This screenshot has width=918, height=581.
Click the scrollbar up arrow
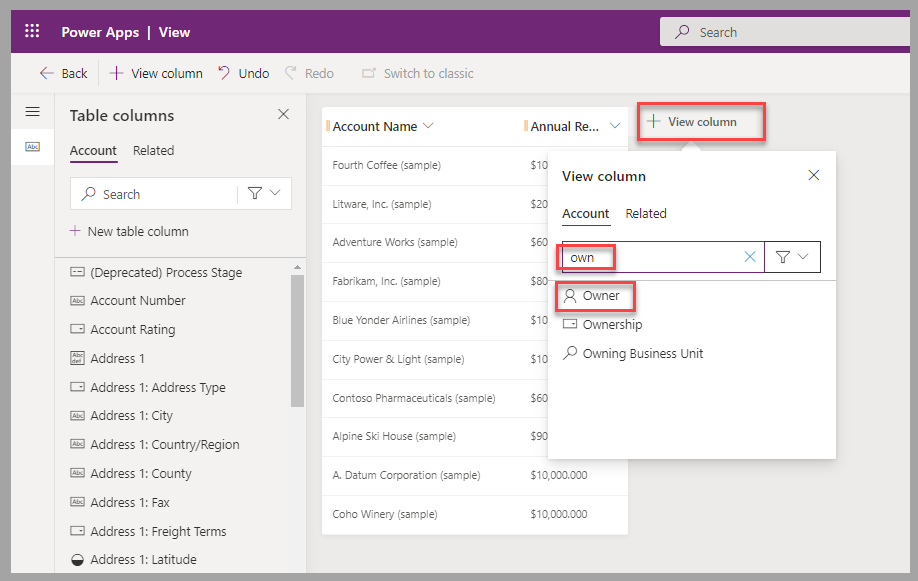coord(297,267)
